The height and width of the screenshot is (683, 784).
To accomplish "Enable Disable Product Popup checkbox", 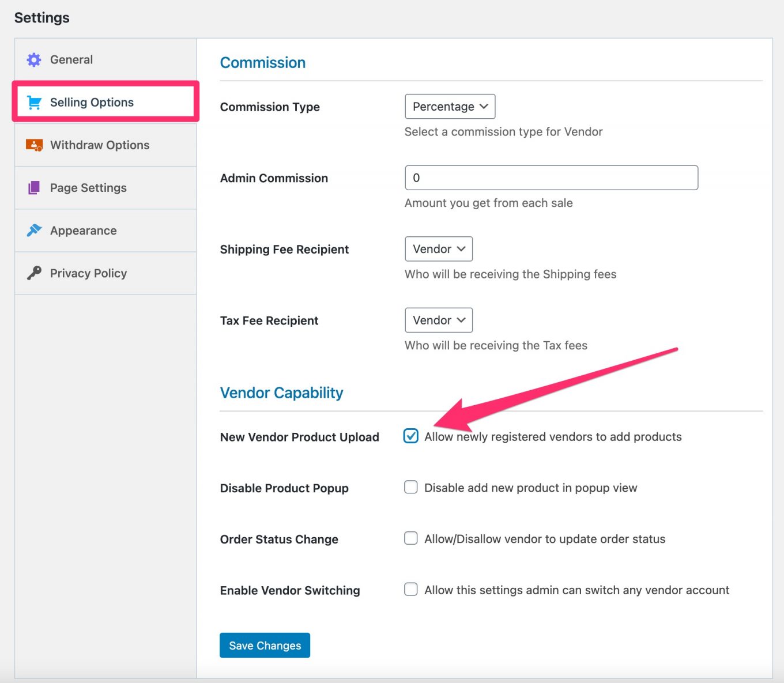I will tap(410, 488).
